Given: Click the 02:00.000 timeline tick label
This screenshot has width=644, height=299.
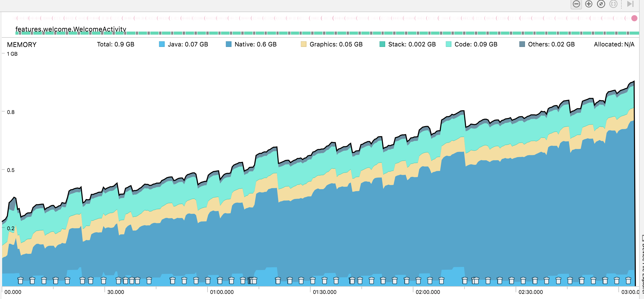Looking at the screenshot, I should [428, 292].
